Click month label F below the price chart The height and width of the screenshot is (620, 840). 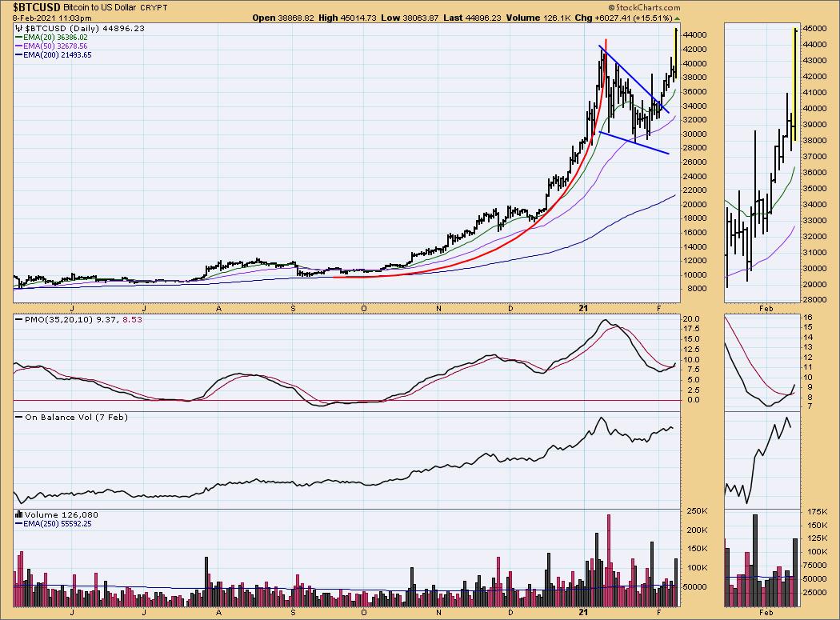659,309
